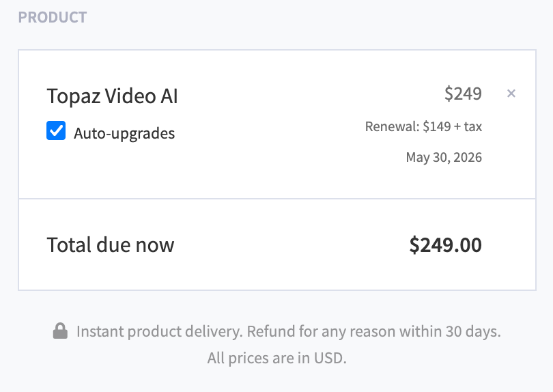The height and width of the screenshot is (392, 553).
Task: Click the Total due now label
Action: click(110, 244)
